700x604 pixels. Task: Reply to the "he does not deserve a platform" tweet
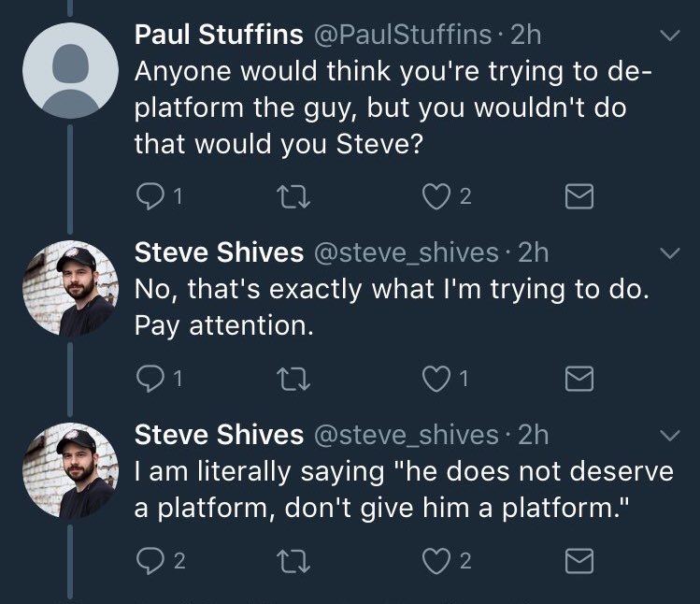point(150,562)
